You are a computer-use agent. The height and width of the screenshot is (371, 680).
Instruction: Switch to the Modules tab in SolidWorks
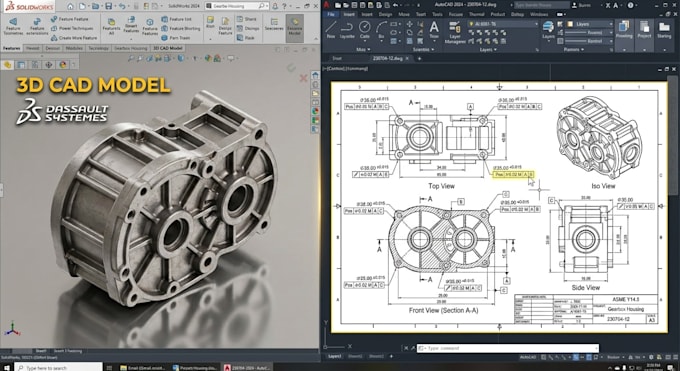pyautogui.click(x=74, y=48)
